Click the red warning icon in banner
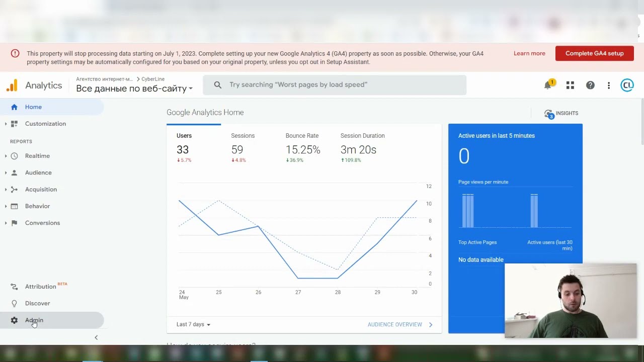 [15, 53]
